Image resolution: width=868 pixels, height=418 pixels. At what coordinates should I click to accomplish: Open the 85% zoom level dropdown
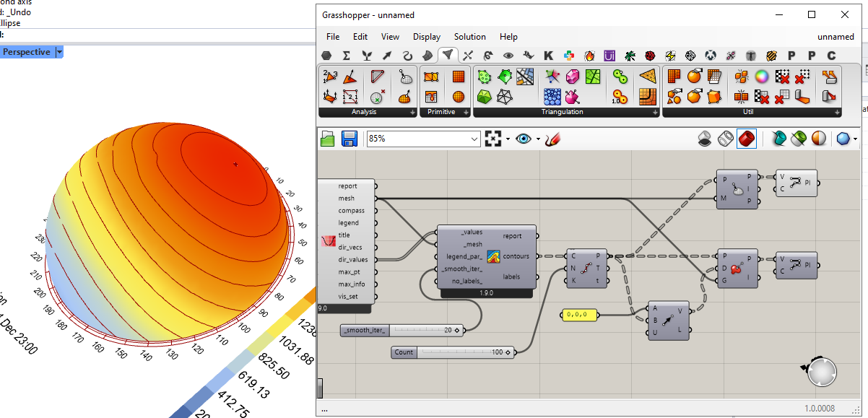[x=474, y=139]
